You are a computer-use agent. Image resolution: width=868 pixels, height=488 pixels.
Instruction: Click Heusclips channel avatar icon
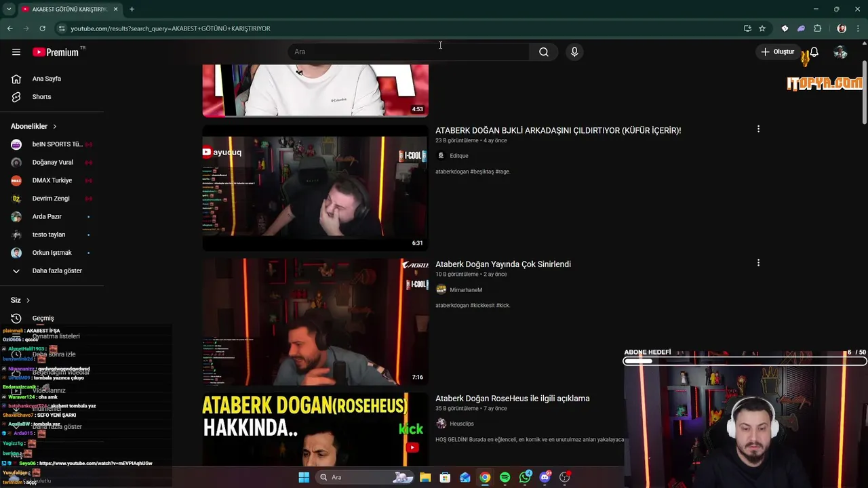(x=441, y=424)
